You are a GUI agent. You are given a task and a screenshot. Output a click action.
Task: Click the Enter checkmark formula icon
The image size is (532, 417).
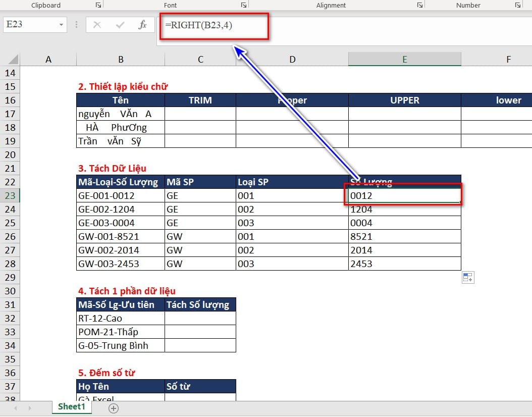tap(120, 25)
